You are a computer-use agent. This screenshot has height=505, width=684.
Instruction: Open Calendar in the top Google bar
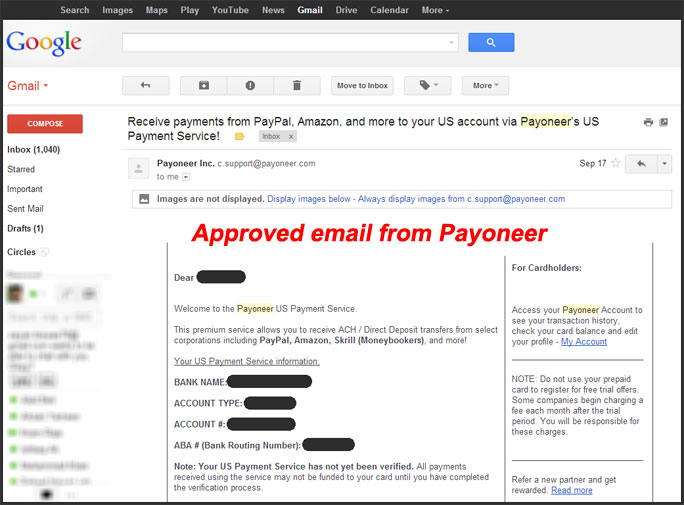(x=389, y=10)
